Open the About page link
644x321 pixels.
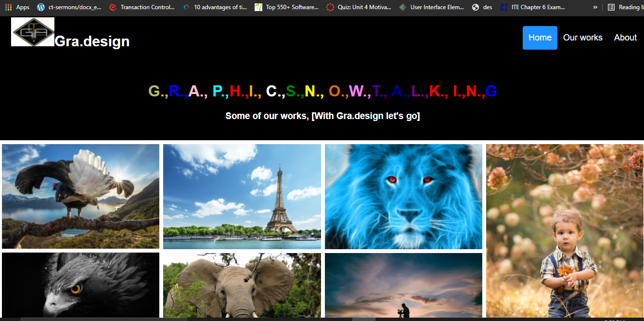coord(625,38)
